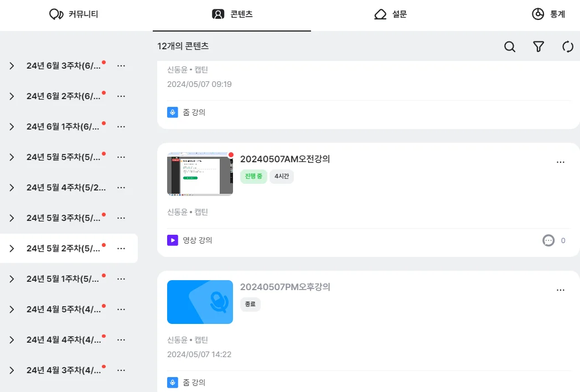Switch to the 설문 tab

point(391,14)
